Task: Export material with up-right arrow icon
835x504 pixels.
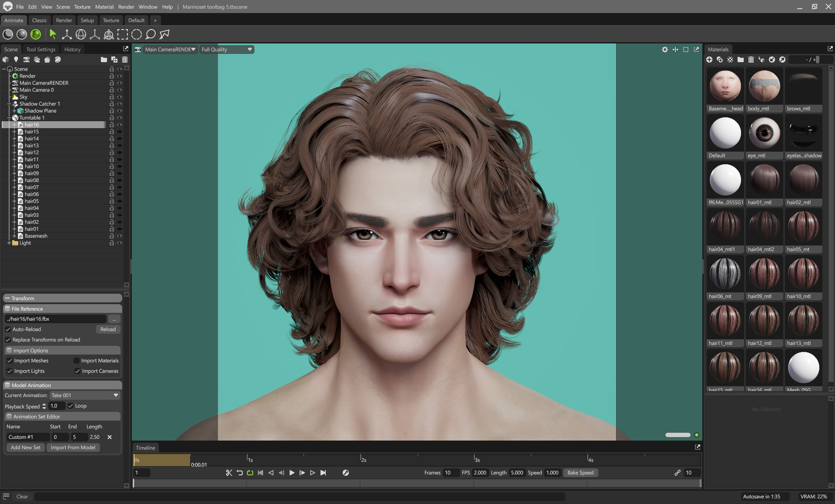Action: tap(782, 60)
